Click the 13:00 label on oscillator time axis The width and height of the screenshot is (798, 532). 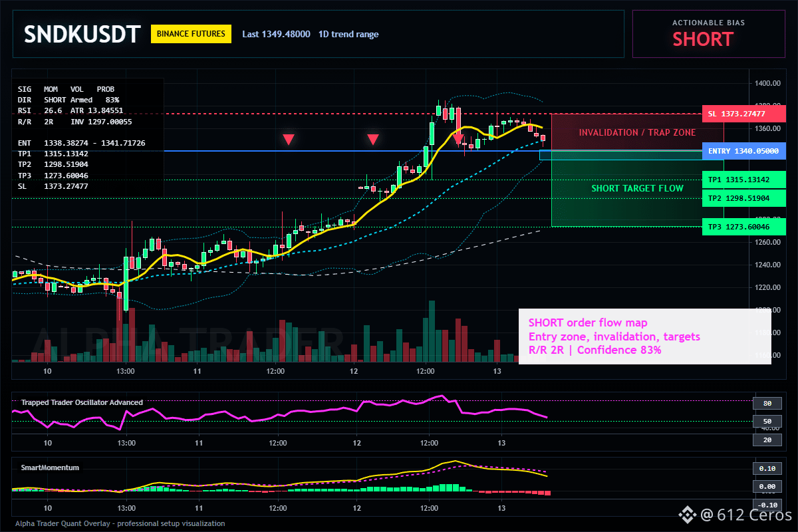[126, 443]
